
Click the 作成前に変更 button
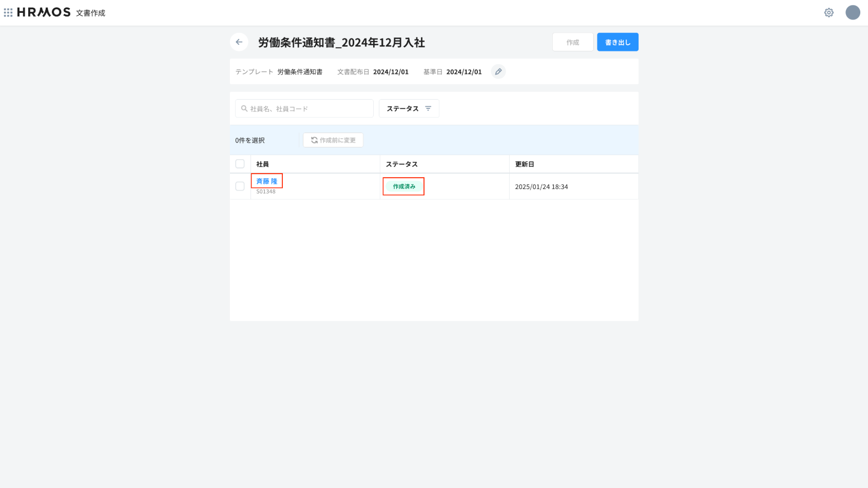[333, 140]
